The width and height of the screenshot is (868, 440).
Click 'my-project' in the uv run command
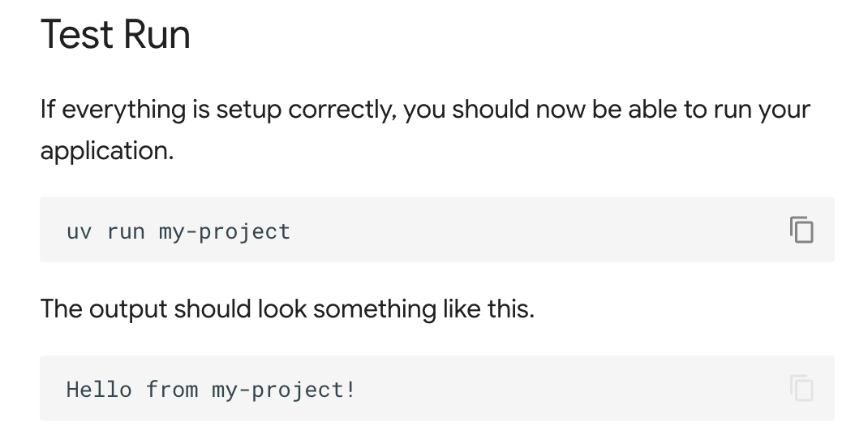click(x=225, y=231)
